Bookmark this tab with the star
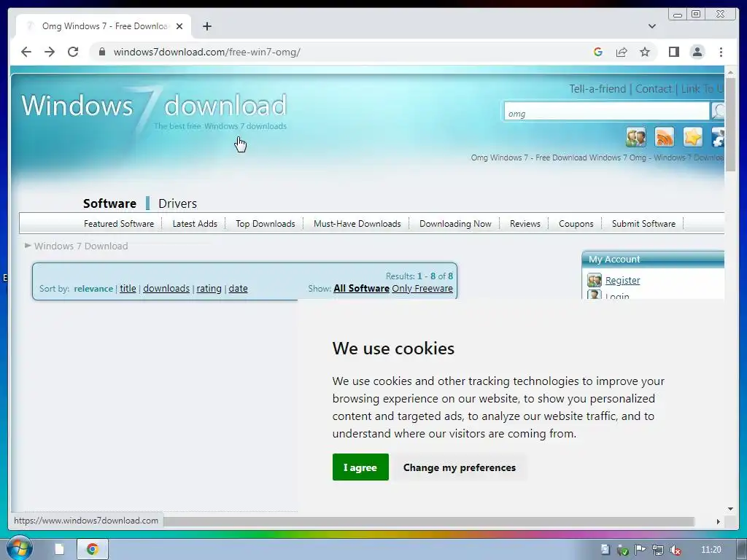This screenshot has height=560, width=747. (645, 52)
